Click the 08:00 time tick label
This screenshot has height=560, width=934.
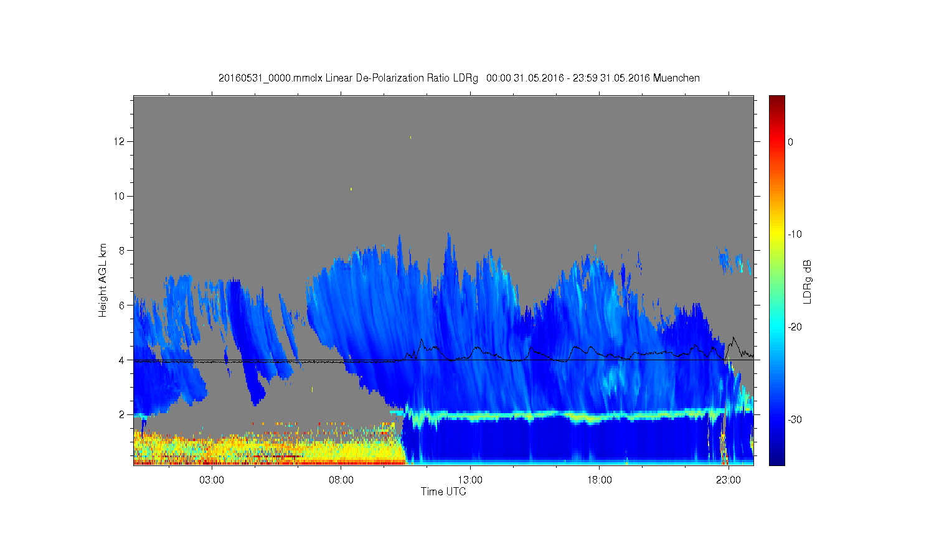pyautogui.click(x=341, y=480)
